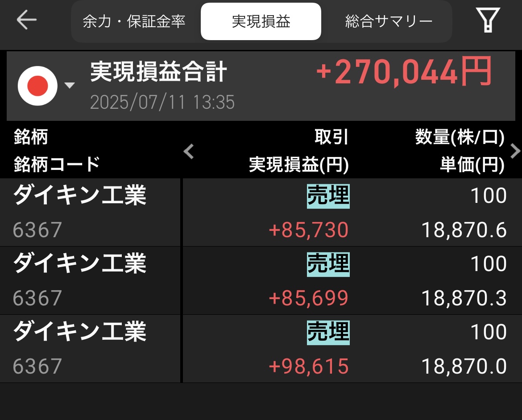Open first ダイキン工業 row with +85,730
The image size is (522, 420).
point(261,212)
